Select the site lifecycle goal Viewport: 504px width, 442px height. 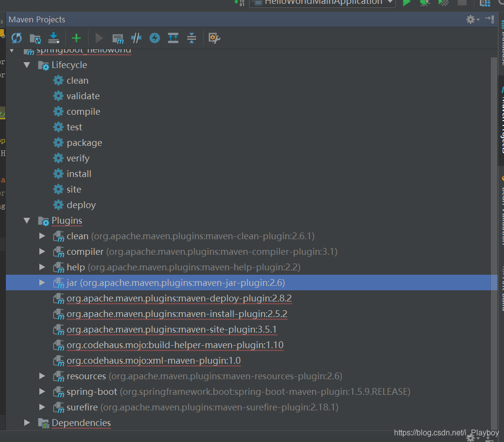(73, 190)
